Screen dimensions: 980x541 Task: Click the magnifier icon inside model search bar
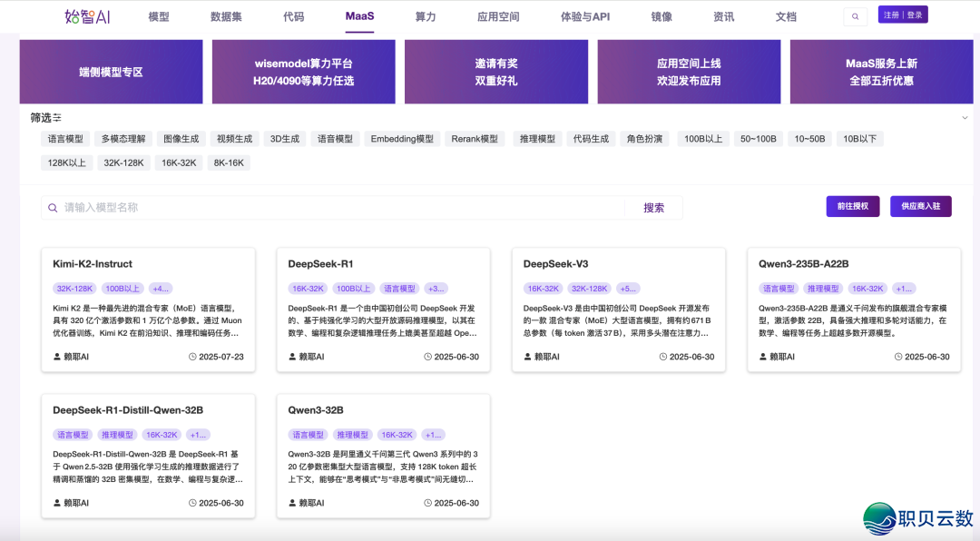coord(53,207)
